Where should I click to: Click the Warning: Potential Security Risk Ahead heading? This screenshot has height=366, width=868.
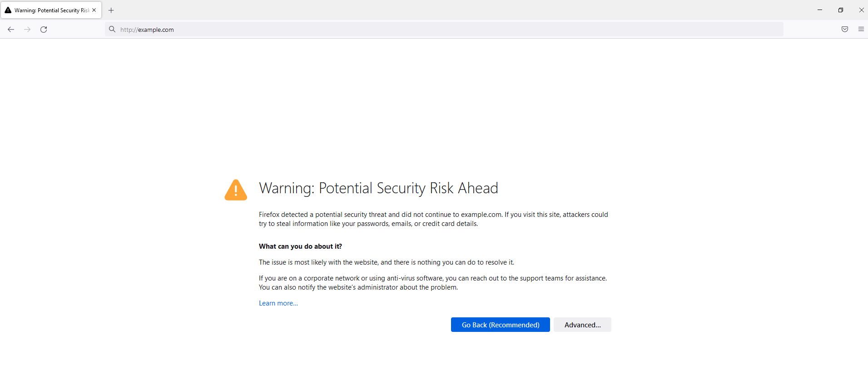[378, 188]
